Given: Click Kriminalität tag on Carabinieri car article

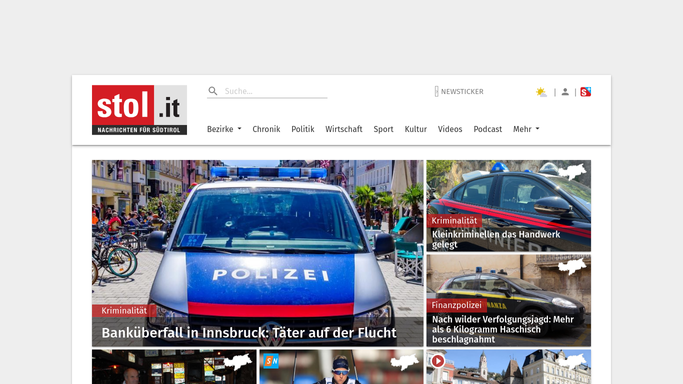Looking at the screenshot, I should click(x=454, y=221).
